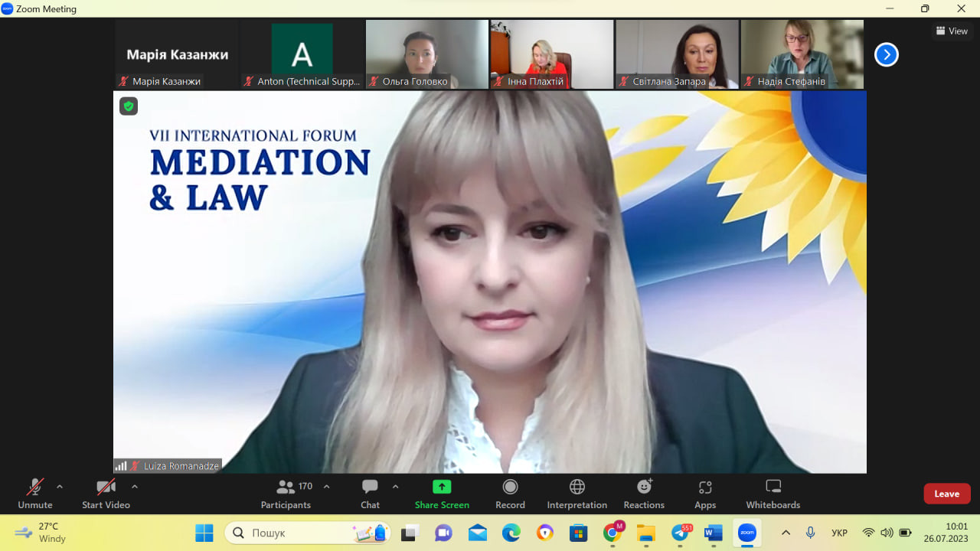Select Ольга Головко video thumbnail
The image size is (980, 551).
tap(427, 54)
